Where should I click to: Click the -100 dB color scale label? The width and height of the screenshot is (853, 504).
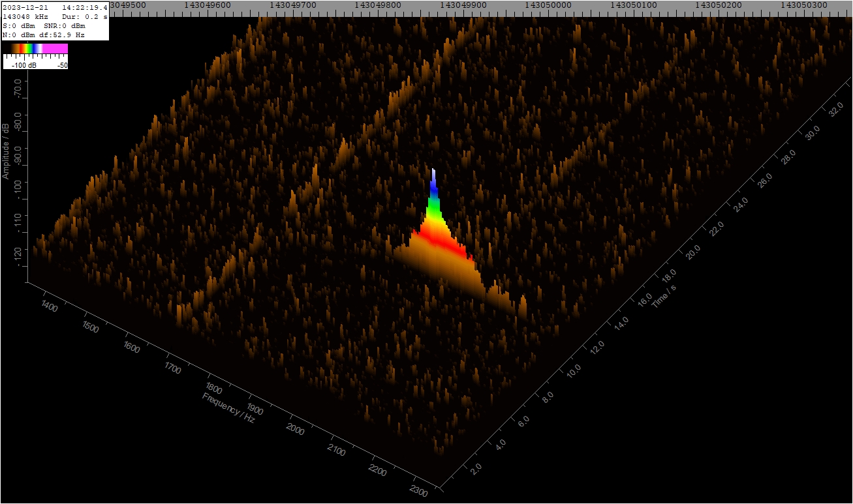point(23,66)
